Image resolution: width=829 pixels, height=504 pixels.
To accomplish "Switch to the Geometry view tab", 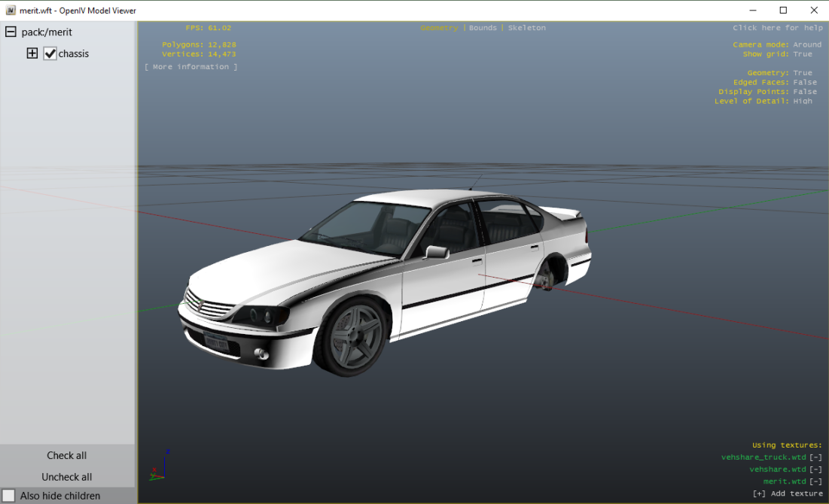I will click(440, 28).
